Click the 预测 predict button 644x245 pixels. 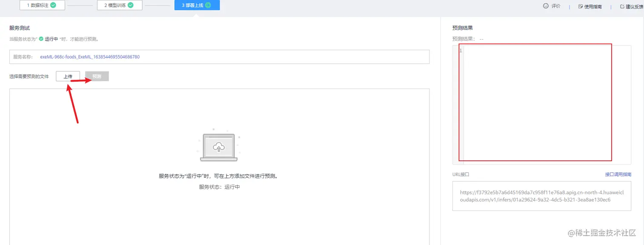pyautogui.click(x=97, y=76)
